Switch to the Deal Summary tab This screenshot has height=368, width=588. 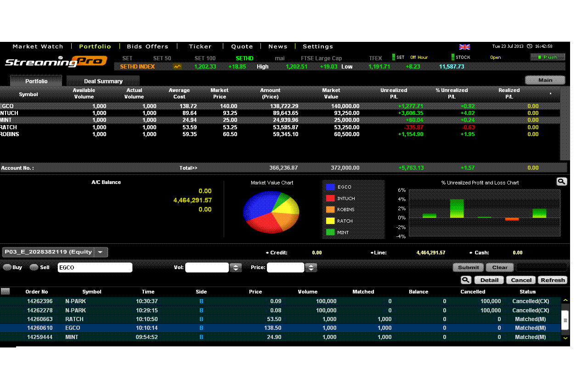[103, 81]
